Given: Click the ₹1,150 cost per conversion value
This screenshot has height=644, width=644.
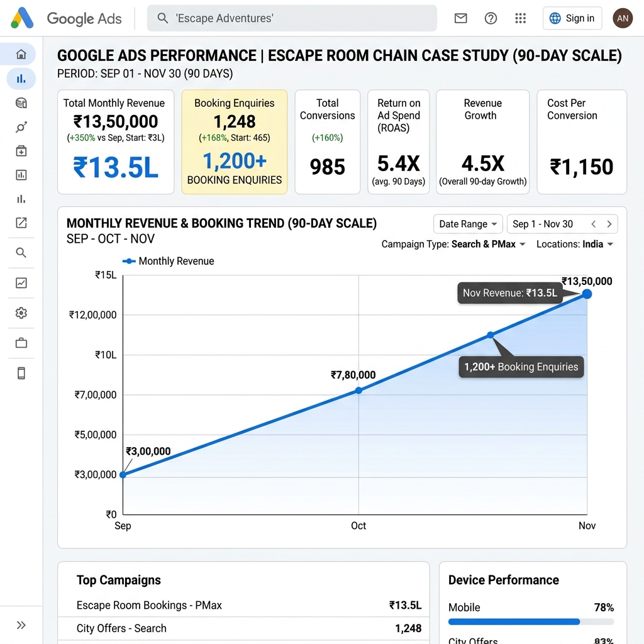Looking at the screenshot, I should click(x=582, y=167).
